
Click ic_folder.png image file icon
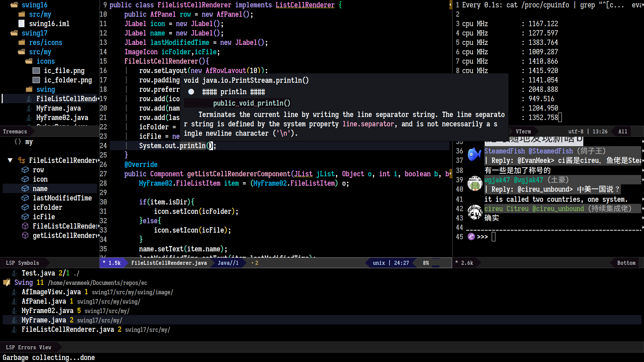[x=36, y=80]
